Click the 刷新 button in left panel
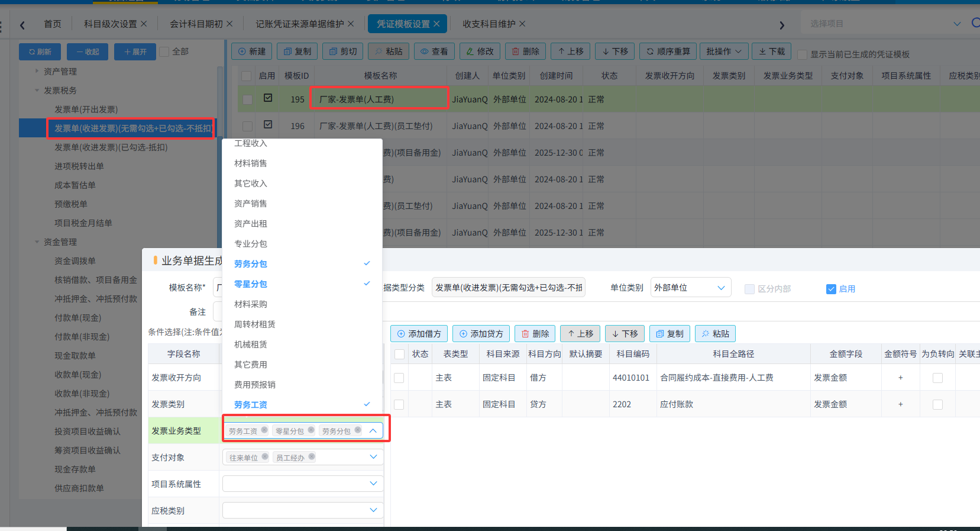 [x=40, y=52]
